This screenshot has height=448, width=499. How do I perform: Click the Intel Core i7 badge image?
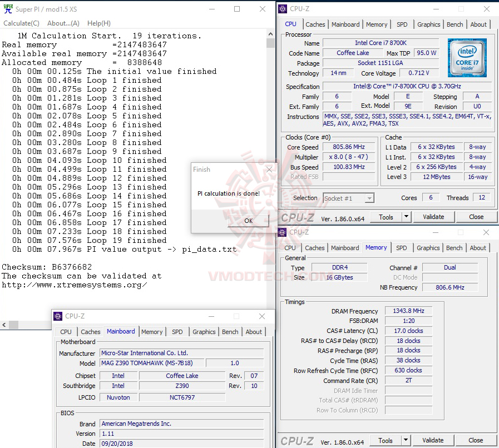point(467,57)
